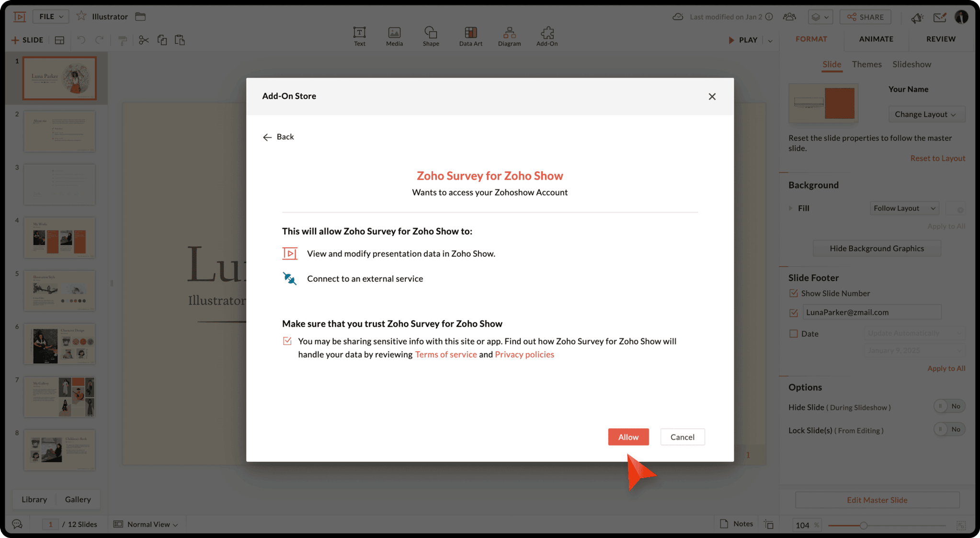Image resolution: width=980 pixels, height=538 pixels.
Task: Open the Follow Layout fill dropdown
Action: pyautogui.click(x=904, y=208)
